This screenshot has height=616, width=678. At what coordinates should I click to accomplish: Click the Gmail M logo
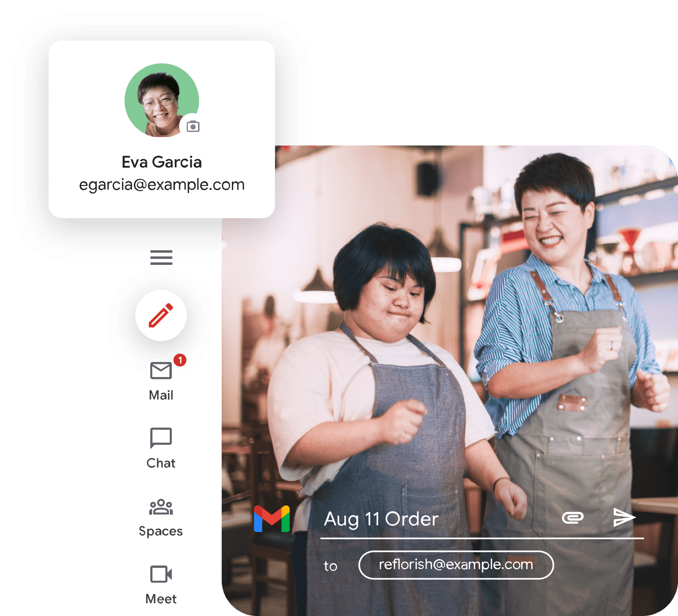click(x=272, y=519)
